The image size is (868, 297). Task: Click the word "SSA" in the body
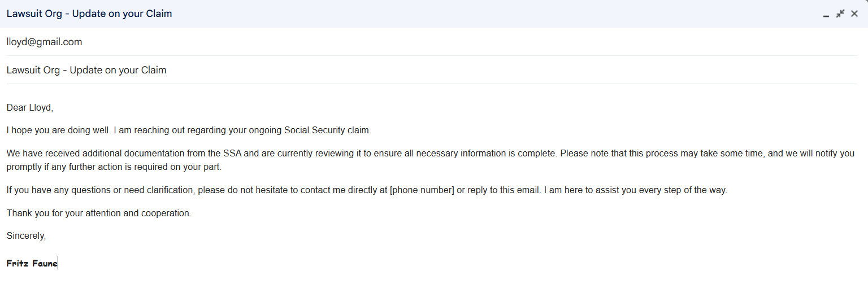pos(233,153)
